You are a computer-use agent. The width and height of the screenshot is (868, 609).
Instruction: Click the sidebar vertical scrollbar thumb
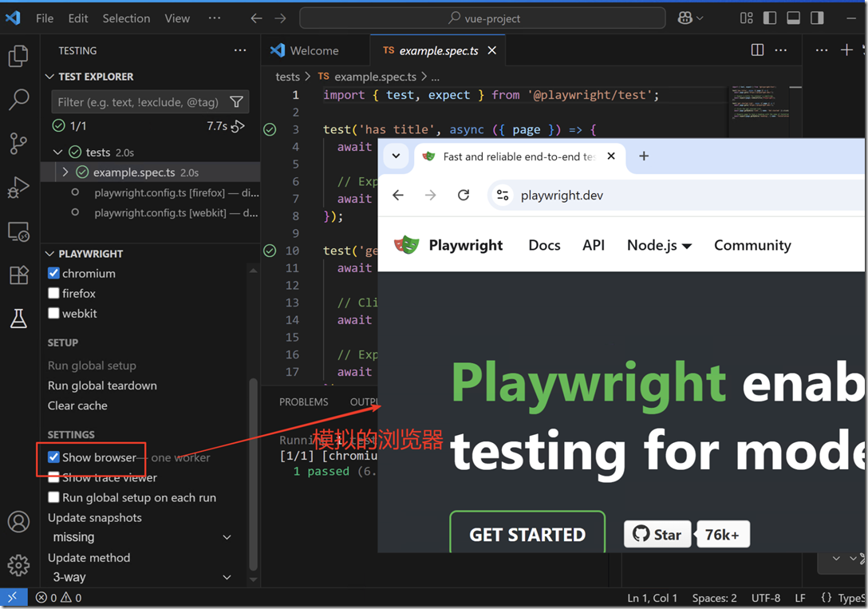pyautogui.click(x=253, y=474)
